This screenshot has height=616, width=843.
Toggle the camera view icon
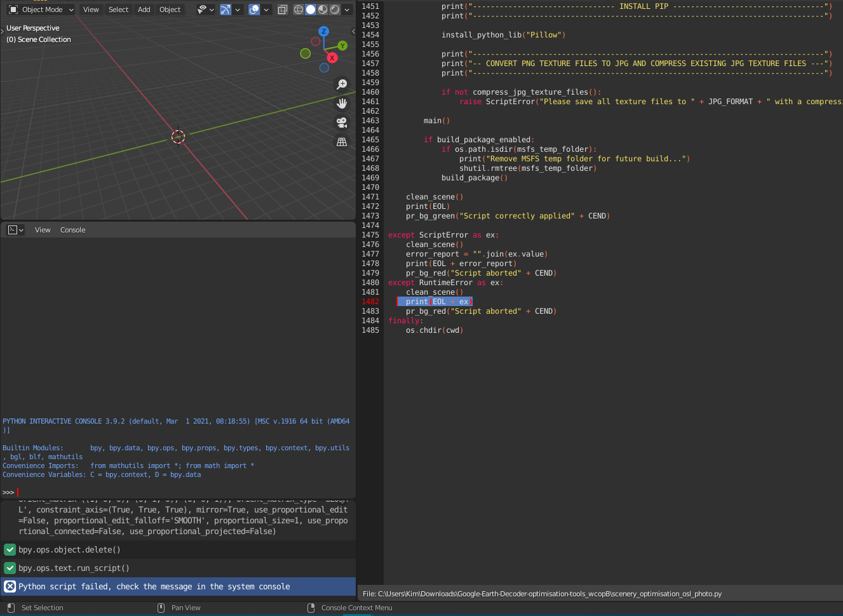tap(342, 123)
